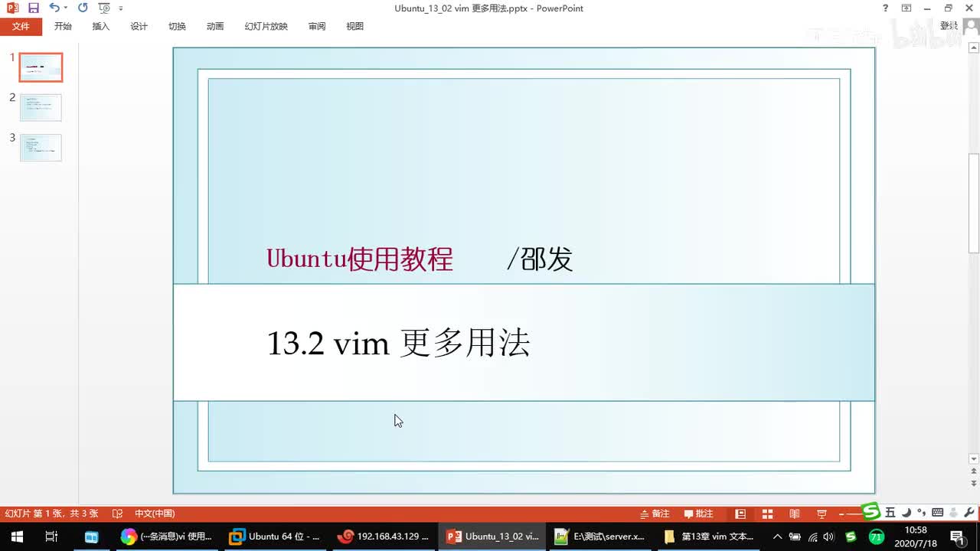Start Slide Show view icon in status bar
Viewport: 980px width, 551px height.
point(822,514)
